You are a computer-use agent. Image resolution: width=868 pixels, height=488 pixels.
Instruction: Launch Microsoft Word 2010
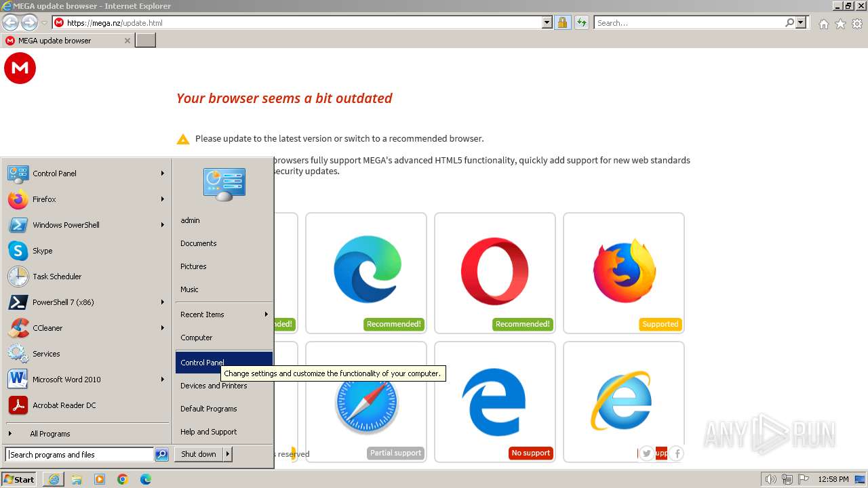(x=86, y=380)
